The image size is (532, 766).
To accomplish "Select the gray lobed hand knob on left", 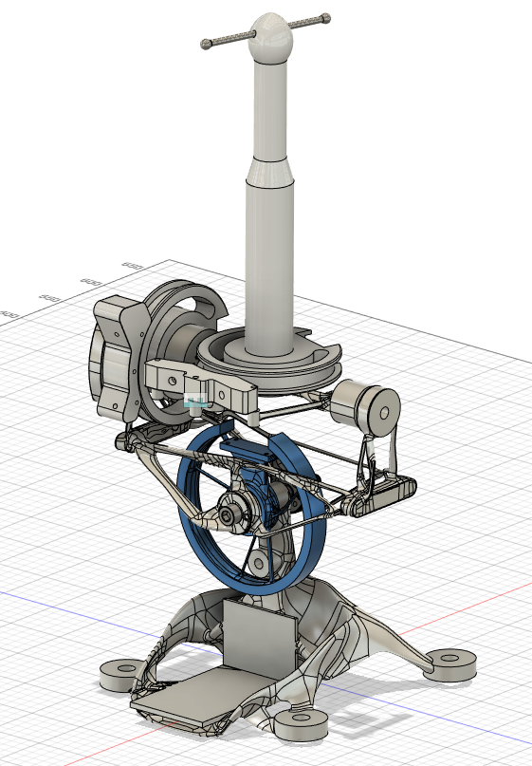I will (119, 358).
